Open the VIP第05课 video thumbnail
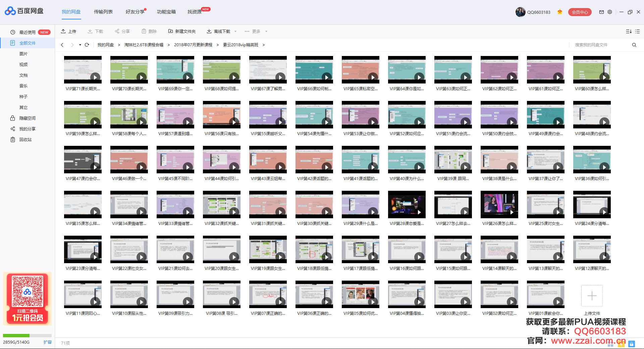This screenshot has height=349, width=644. (x=361, y=294)
